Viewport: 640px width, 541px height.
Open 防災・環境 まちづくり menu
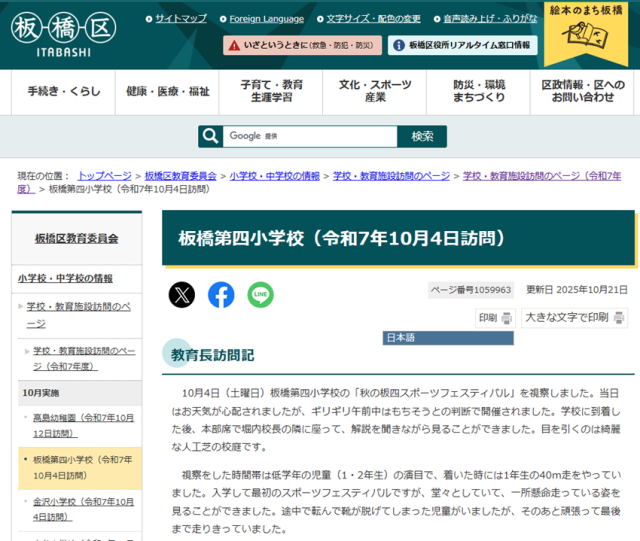click(x=478, y=91)
